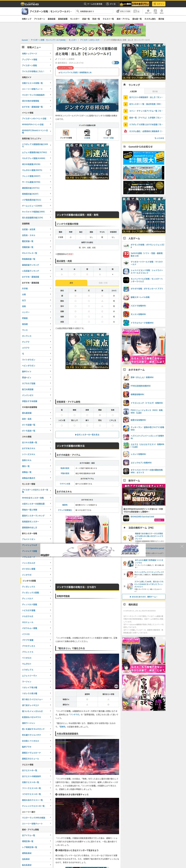This screenshot has width=186, height=868.
Task: Click the ジンオウガ亜種攻略 header image
Action: click(87, 95)
